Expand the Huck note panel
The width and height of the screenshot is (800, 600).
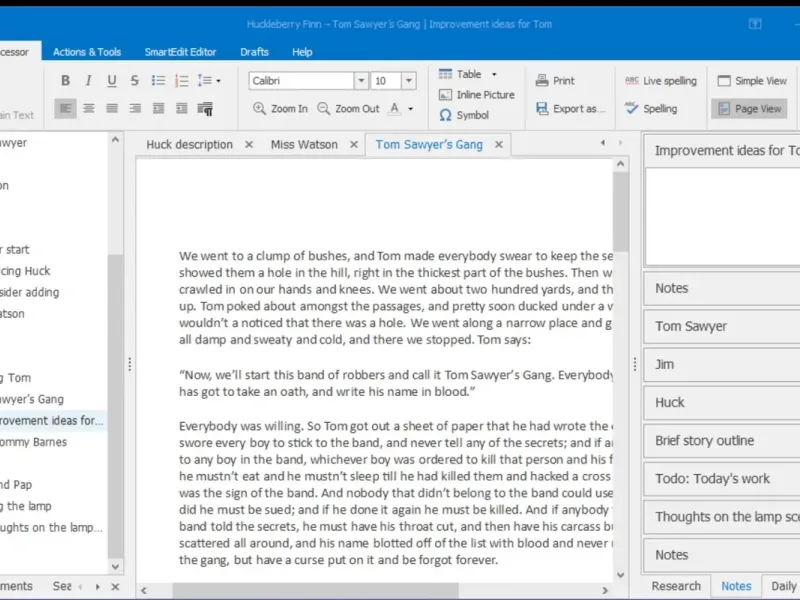point(722,403)
